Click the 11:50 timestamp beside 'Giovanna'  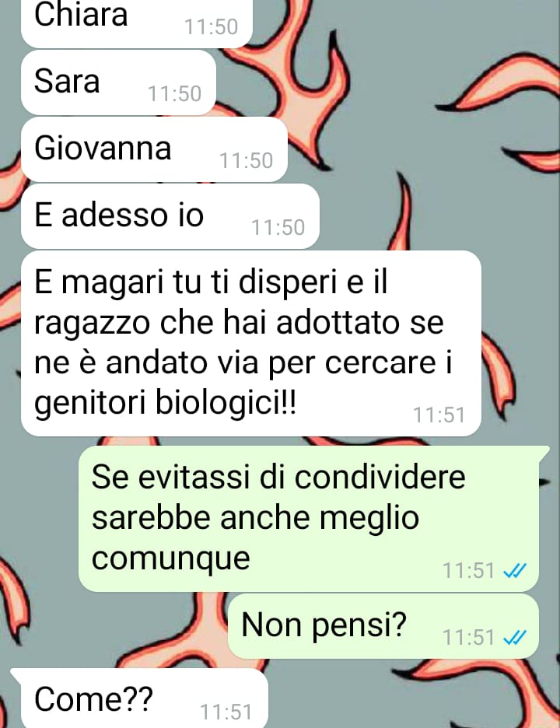(x=246, y=161)
